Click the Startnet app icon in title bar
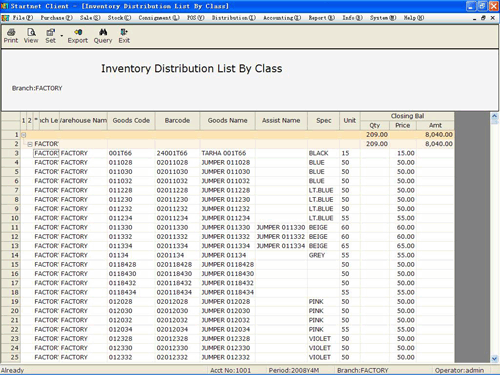This screenshot has height=375, width=500. coord(5,6)
